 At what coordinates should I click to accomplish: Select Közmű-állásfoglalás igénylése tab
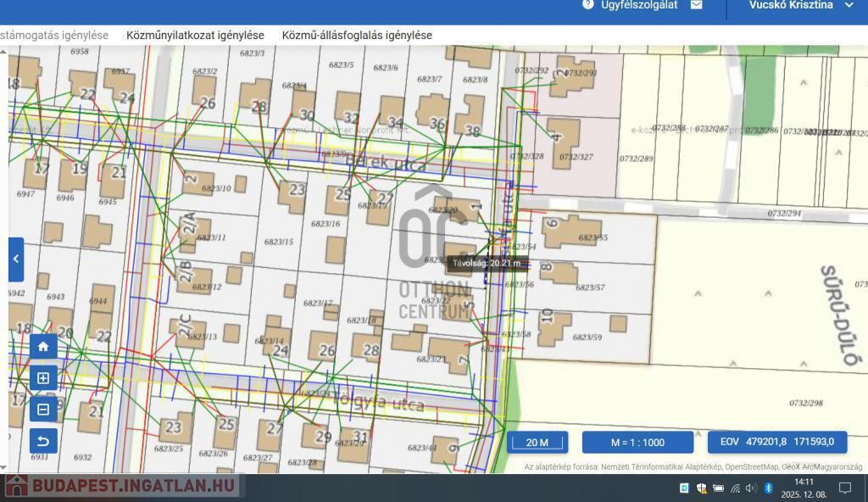(x=357, y=36)
